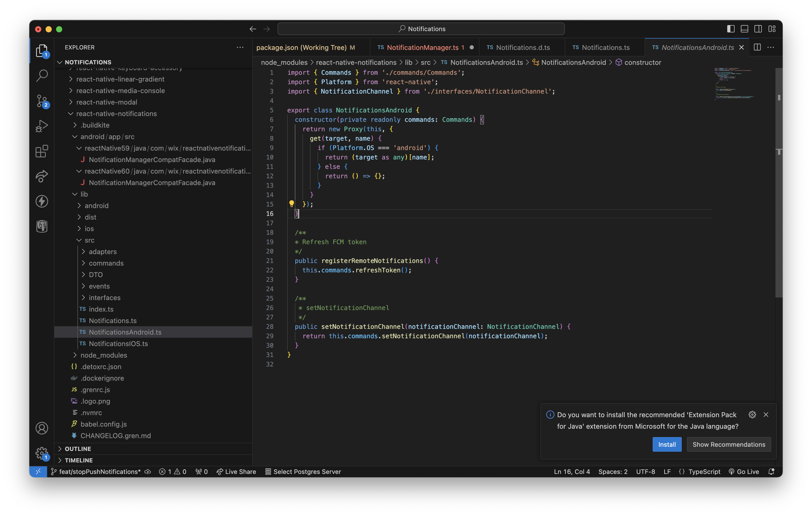Change the LF end-of-line sequence
The width and height of the screenshot is (812, 516).
pos(667,472)
